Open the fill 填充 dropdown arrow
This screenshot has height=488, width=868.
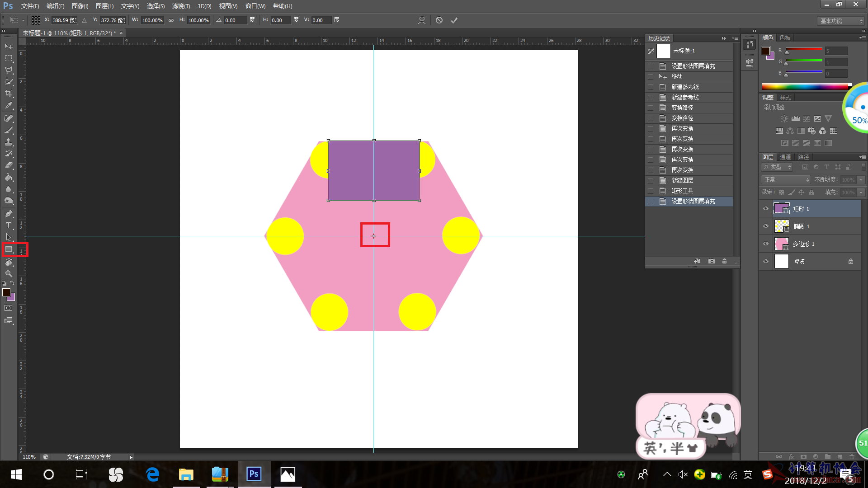[x=861, y=192]
